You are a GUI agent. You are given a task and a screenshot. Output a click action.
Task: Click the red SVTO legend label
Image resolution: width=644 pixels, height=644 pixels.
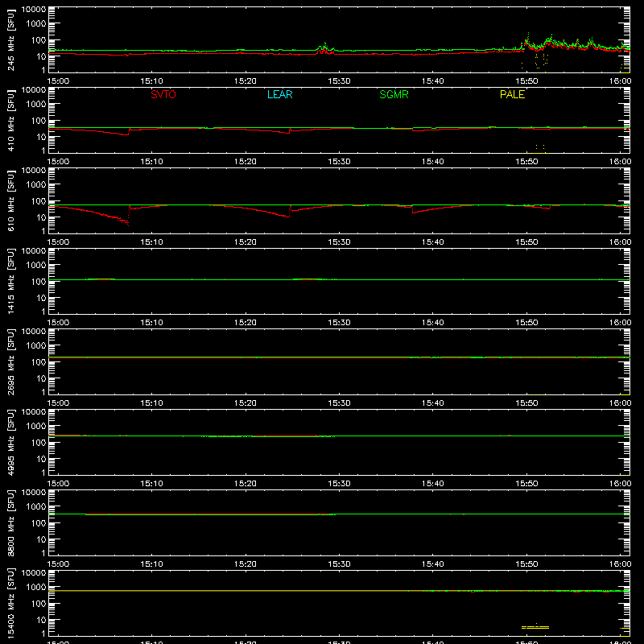(x=163, y=94)
